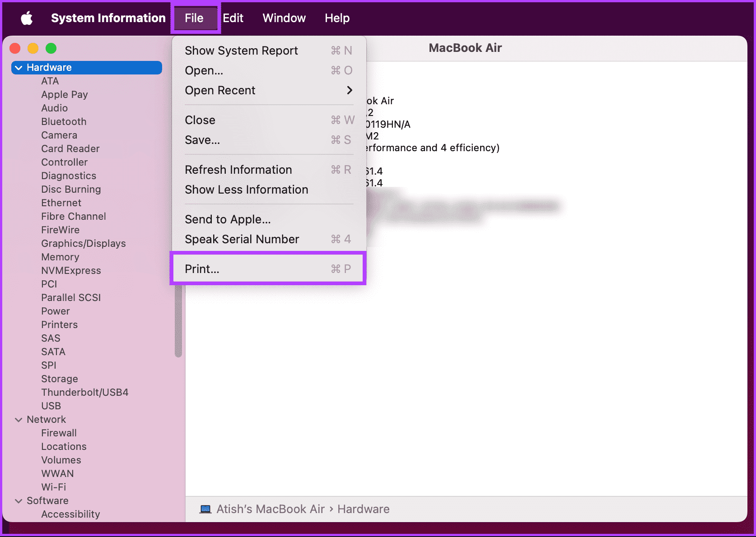The height and width of the screenshot is (537, 756).
Task: Choose Open... in the File menu
Action: [x=268, y=70]
